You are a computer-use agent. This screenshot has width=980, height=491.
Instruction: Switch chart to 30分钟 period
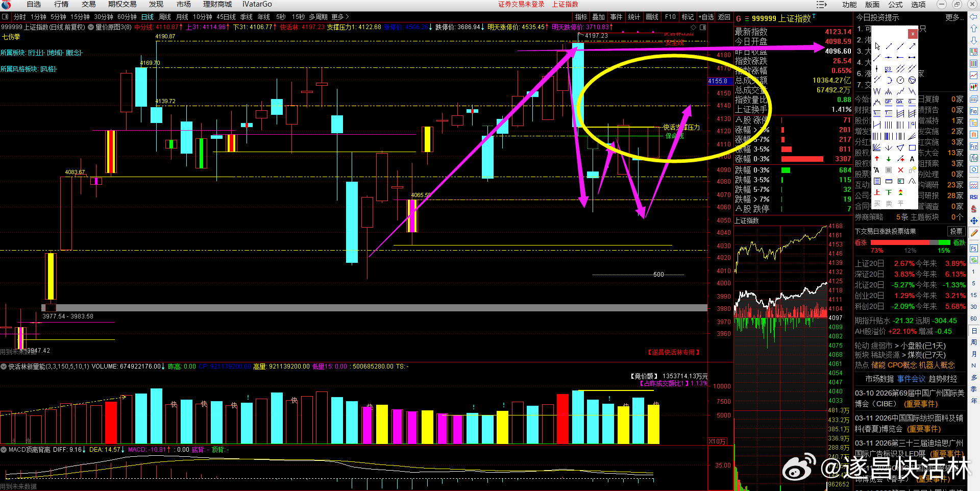104,17
